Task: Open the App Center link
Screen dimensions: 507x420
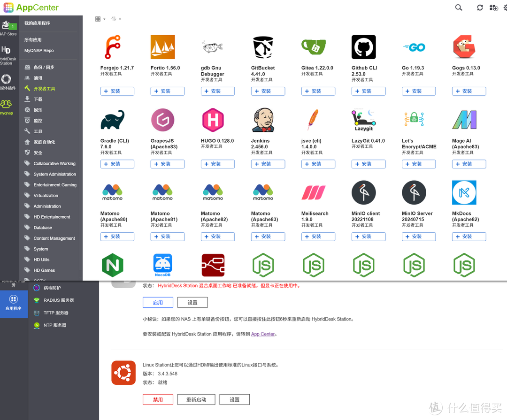Action: [263, 334]
